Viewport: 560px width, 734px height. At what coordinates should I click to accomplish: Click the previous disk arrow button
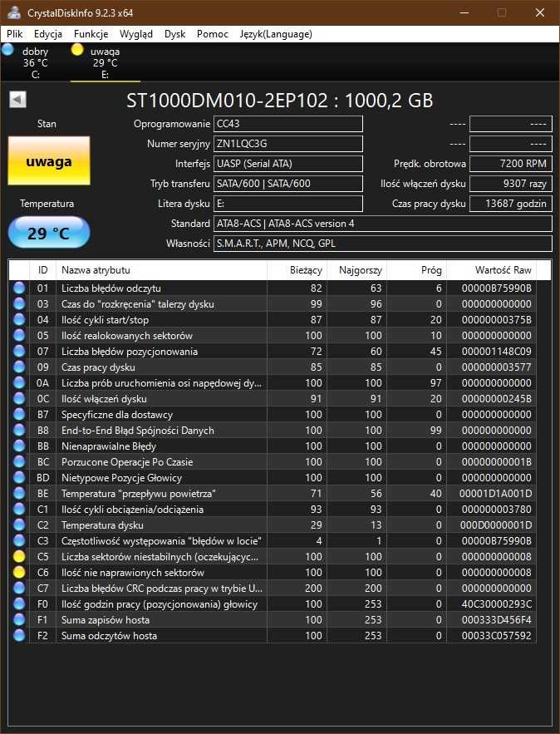pos(17,100)
